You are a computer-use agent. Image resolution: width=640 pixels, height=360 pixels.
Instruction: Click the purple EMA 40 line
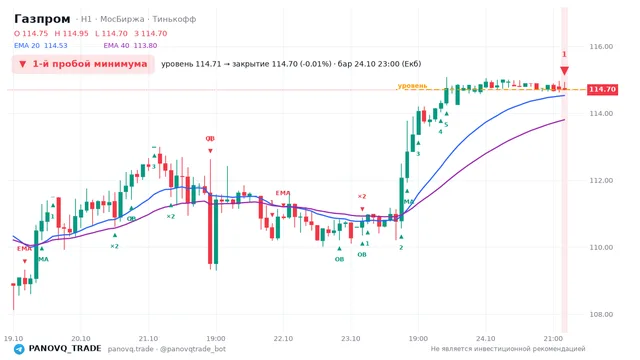pyautogui.click(x=510, y=141)
